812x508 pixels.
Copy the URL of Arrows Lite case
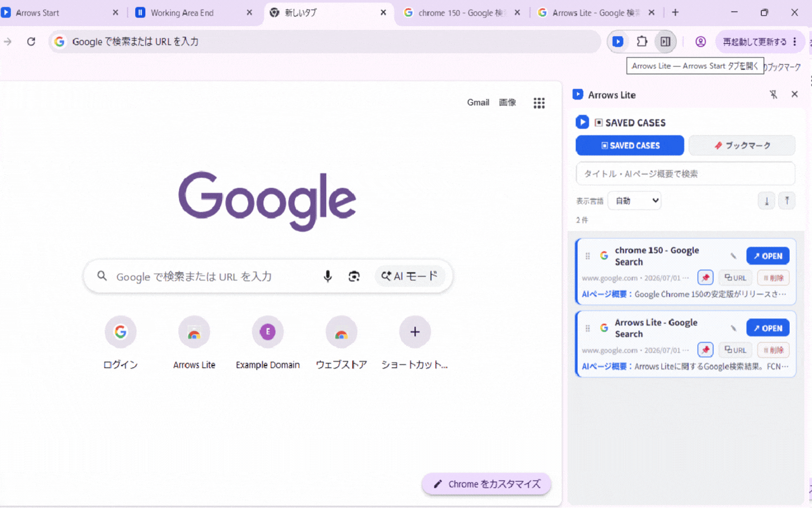(x=735, y=350)
